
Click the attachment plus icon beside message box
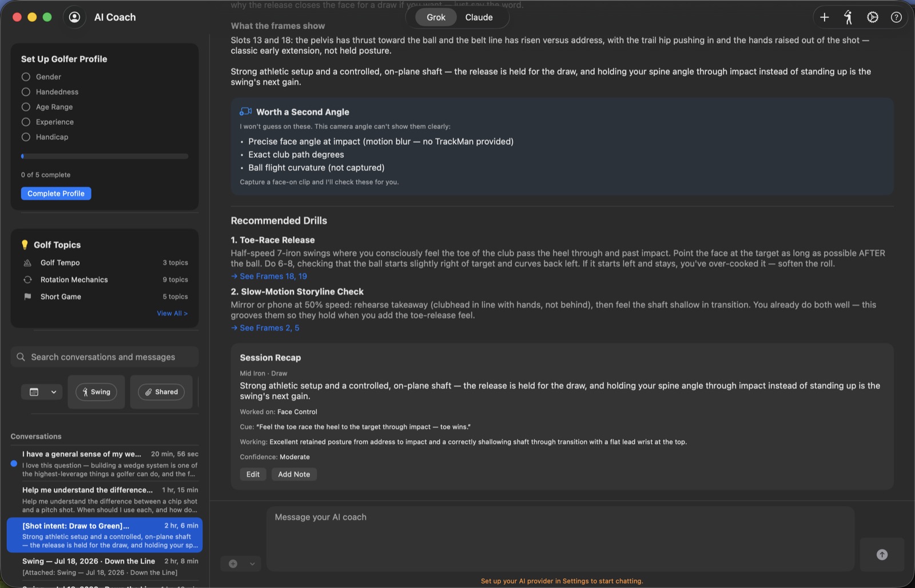point(233,563)
